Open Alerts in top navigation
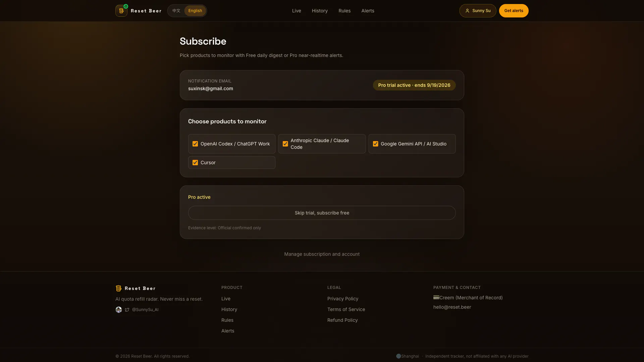This screenshot has height=362, width=644. click(368, 11)
